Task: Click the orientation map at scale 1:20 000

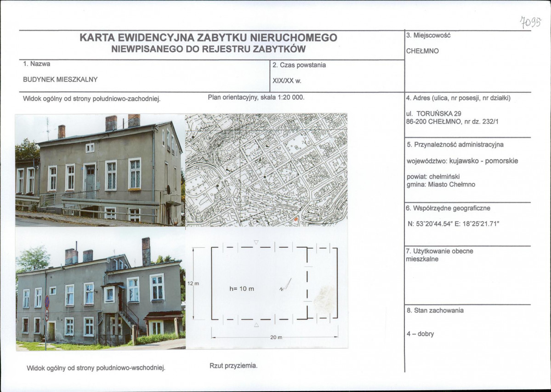Action: click(x=266, y=170)
